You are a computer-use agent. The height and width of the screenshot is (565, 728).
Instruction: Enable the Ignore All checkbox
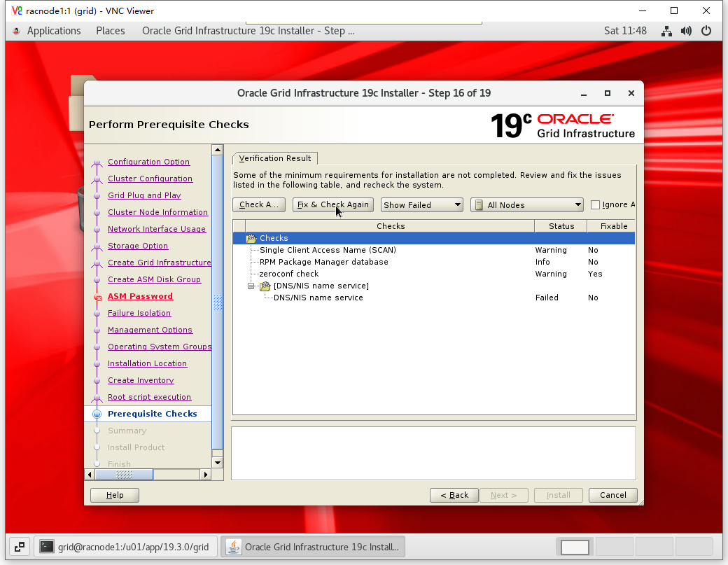[x=596, y=205]
